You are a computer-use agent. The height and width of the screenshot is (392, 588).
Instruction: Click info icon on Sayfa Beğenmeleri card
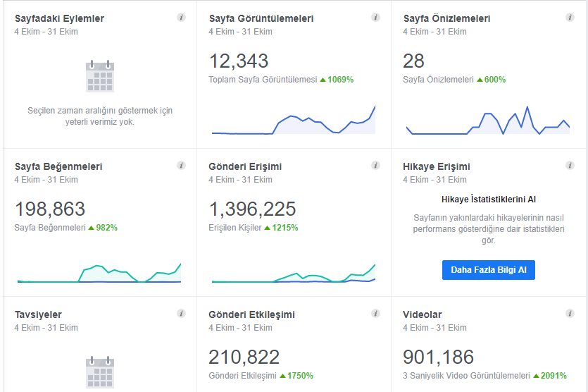coord(181,165)
